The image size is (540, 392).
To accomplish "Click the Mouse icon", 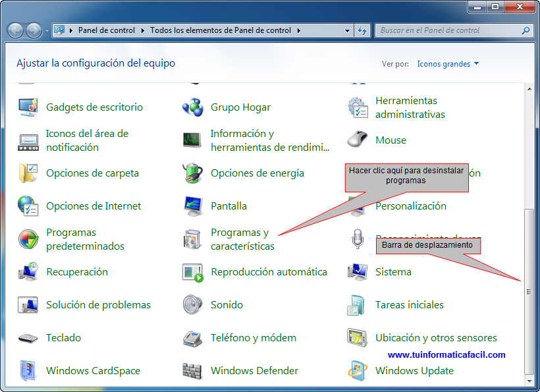I will (358, 140).
